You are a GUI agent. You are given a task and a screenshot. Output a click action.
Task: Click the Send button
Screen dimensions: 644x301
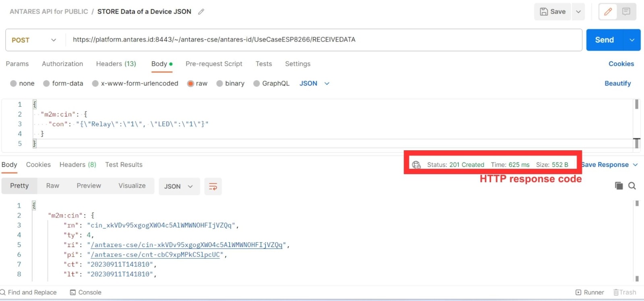[x=604, y=40]
